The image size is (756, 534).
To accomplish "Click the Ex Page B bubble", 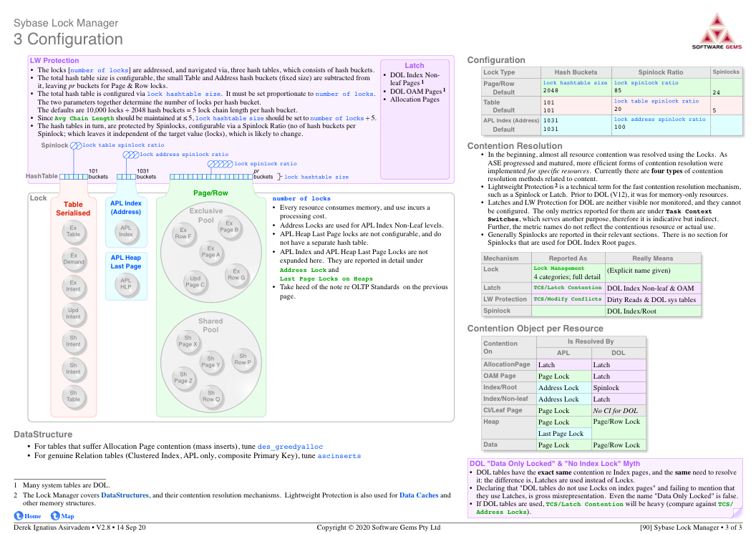I will (x=229, y=227).
